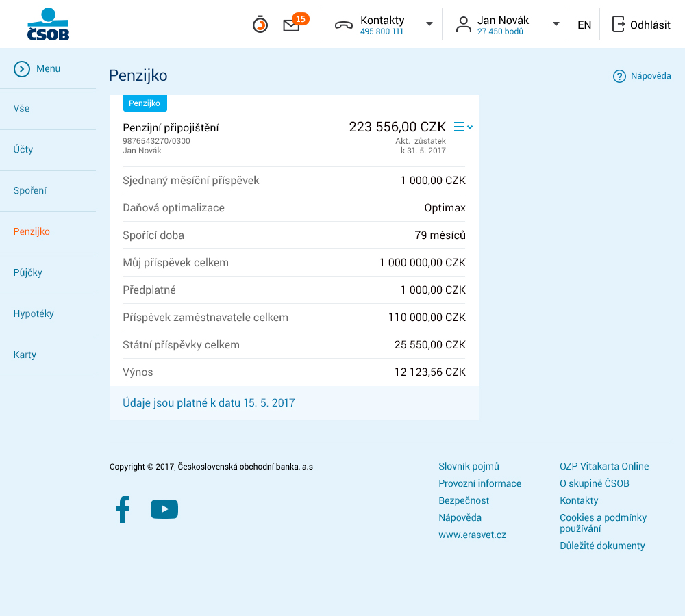Click the Nápověda question mark icon
Image resolution: width=685 pixels, height=616 pixels.
point(619,76)
